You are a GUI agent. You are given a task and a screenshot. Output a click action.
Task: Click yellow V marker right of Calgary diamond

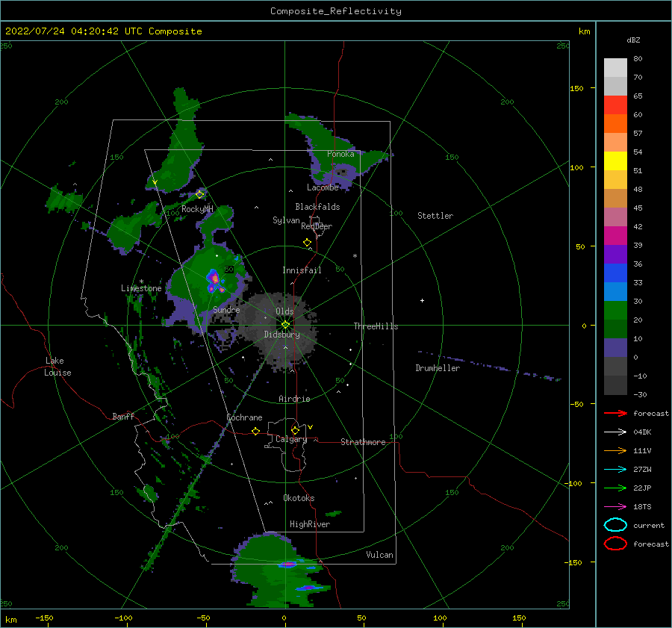(311, 427)
